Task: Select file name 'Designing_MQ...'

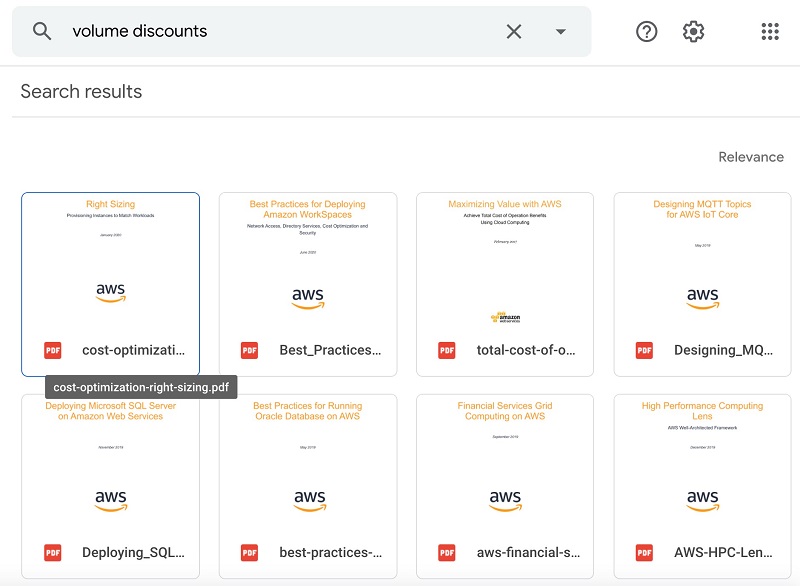Action: click(x=723, y=350)
